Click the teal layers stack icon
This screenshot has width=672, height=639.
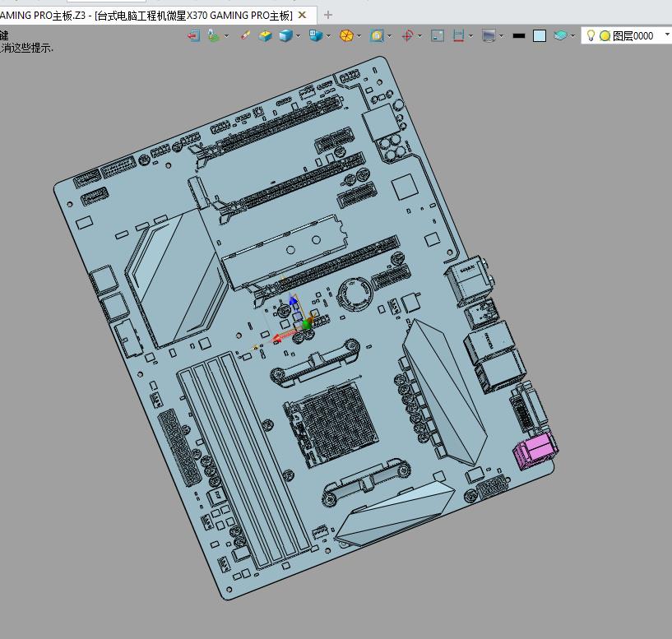click(x=560, y=35)
